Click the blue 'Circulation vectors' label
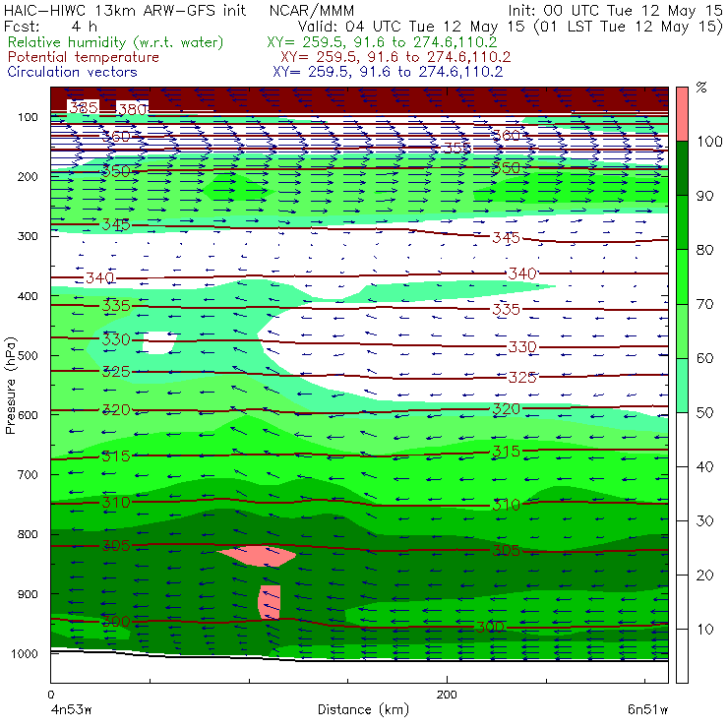The width and height of the screenshot is (728, 728). click(72, 72)
